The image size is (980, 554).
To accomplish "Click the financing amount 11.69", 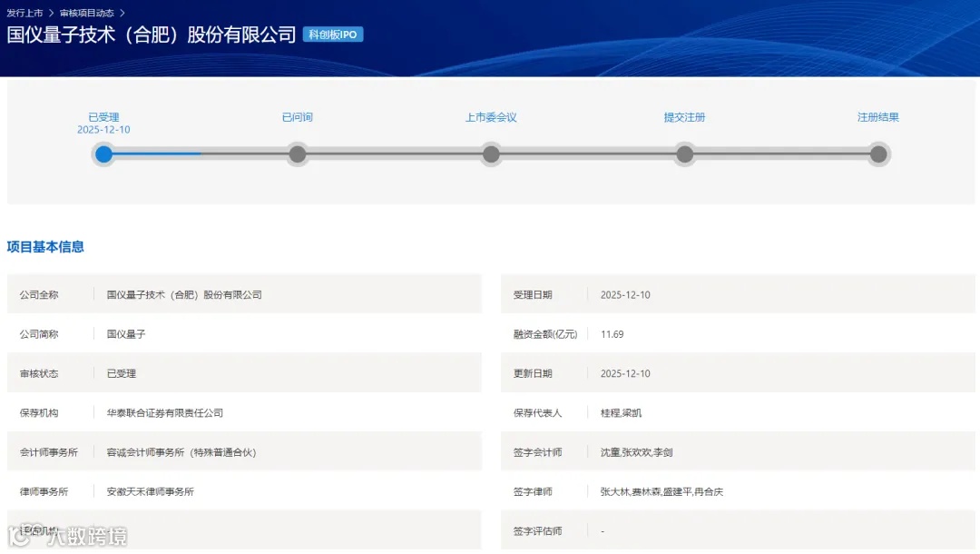I will tap(612, 334).
